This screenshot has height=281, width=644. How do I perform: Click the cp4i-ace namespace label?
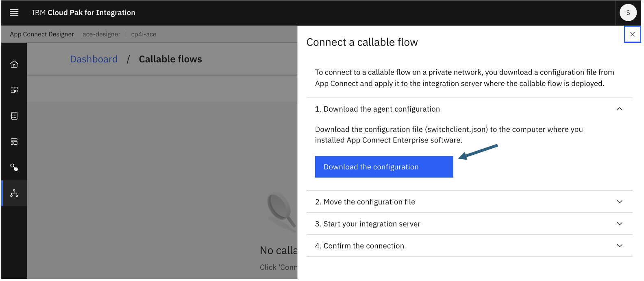pyautogui.click(x=144, y=34)
